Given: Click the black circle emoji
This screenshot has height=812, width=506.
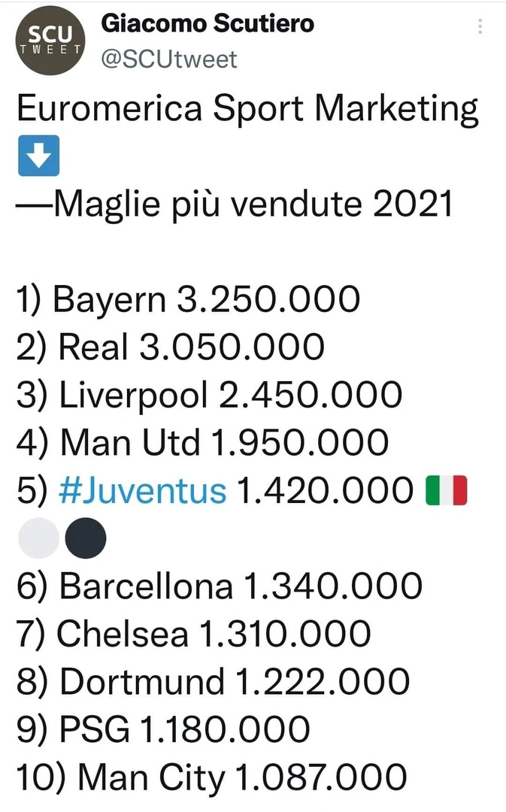Looking at the screenshot, I should 86,538.
